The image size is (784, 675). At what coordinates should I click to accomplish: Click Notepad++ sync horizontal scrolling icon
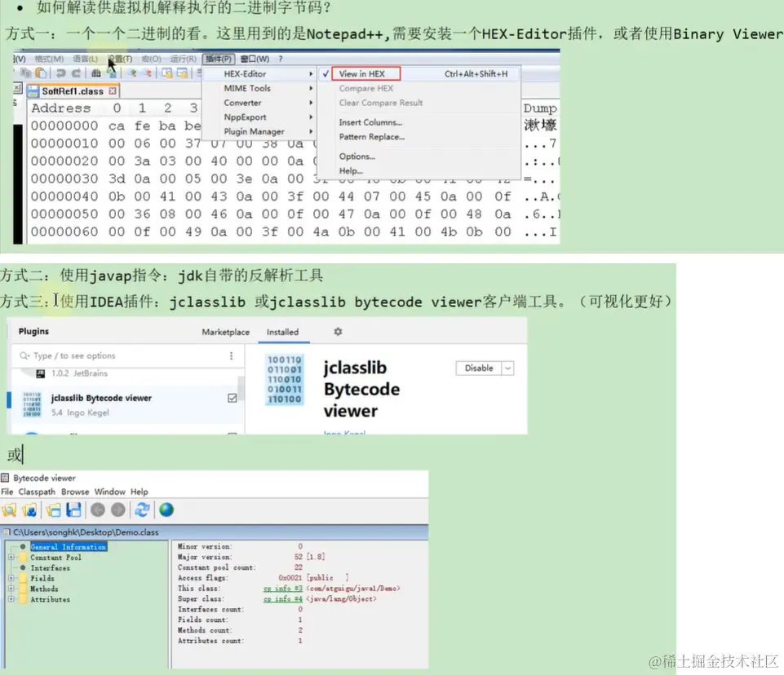click(x=182, y=73)
